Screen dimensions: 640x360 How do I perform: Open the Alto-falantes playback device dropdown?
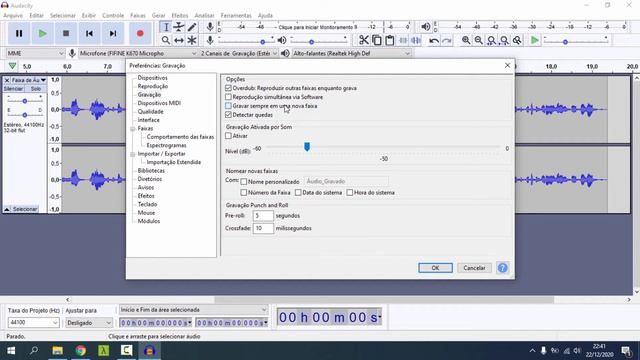point(351,53)
